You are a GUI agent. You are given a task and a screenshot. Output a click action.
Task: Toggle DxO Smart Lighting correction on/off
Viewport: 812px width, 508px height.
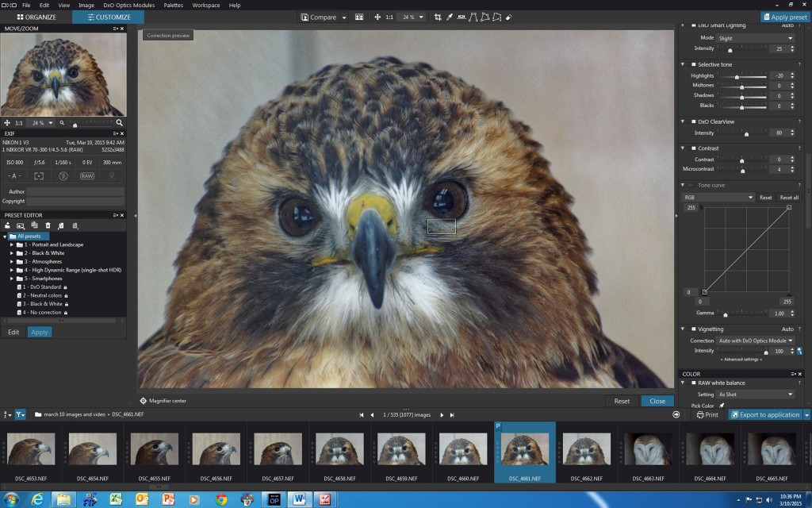693,25
